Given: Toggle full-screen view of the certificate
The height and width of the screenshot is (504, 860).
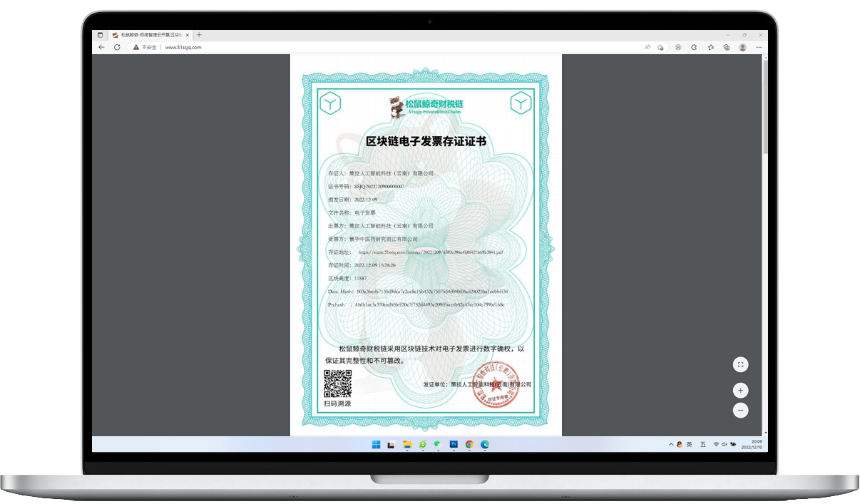Looking at the screenshot, I should (741, 364).
